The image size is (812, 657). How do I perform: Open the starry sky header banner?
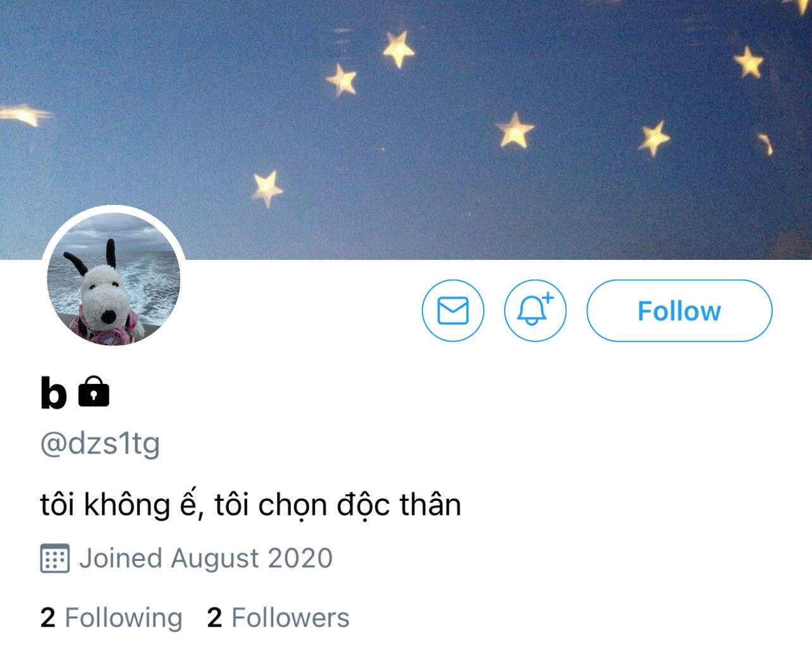pyautogui.click(x=406, y=114)
